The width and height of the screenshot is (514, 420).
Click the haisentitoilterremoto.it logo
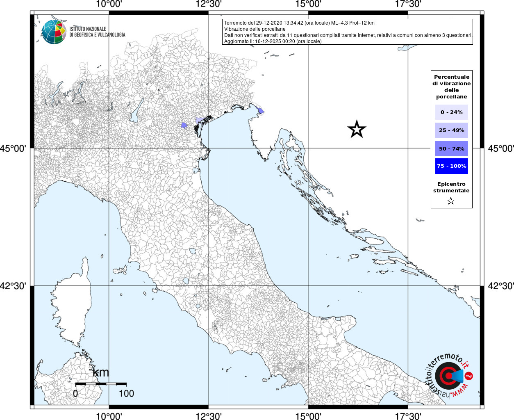pos(449,375)
